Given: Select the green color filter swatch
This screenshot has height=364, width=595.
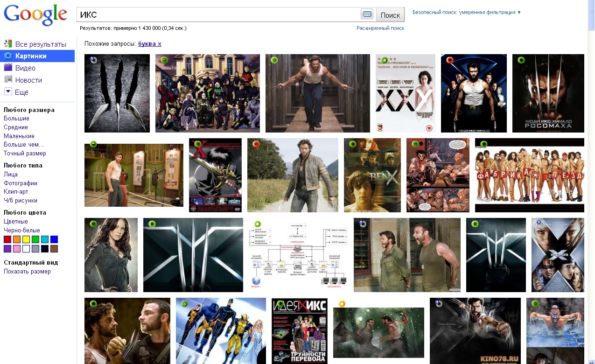Looking at the screenshot, I should pyautogui.click(x=35, y=239).
